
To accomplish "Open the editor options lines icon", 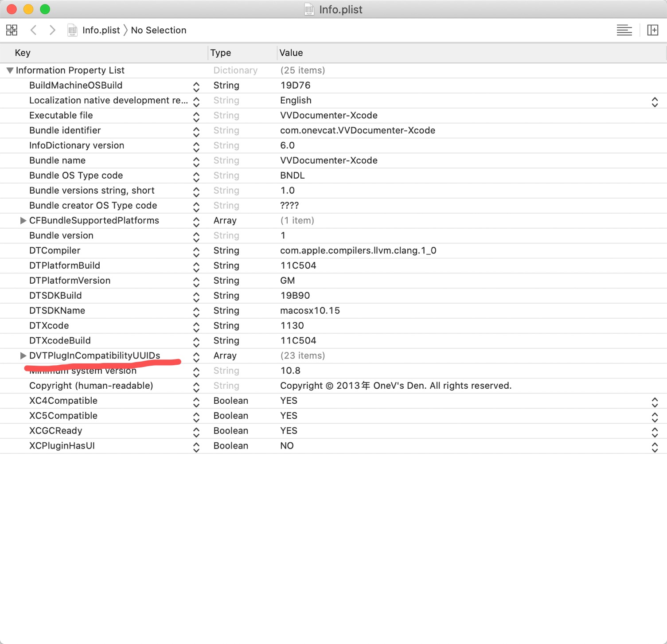I will pyautogui.click(x=624, y=30).
